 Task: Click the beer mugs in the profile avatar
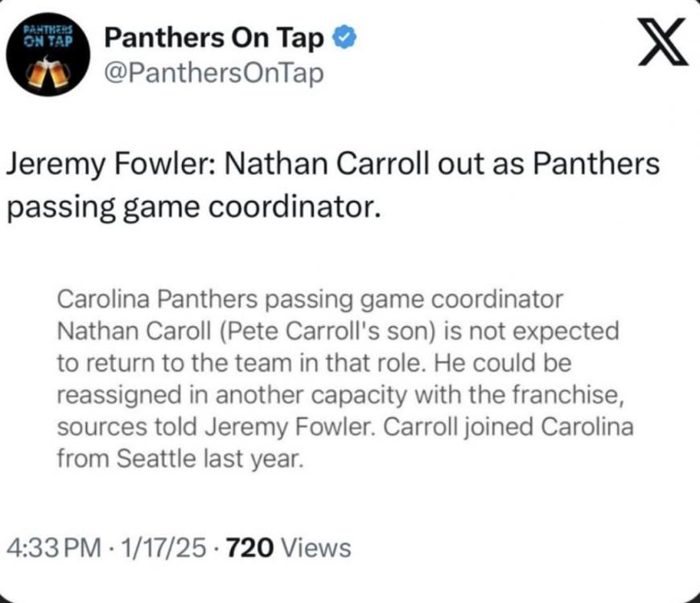47,72
